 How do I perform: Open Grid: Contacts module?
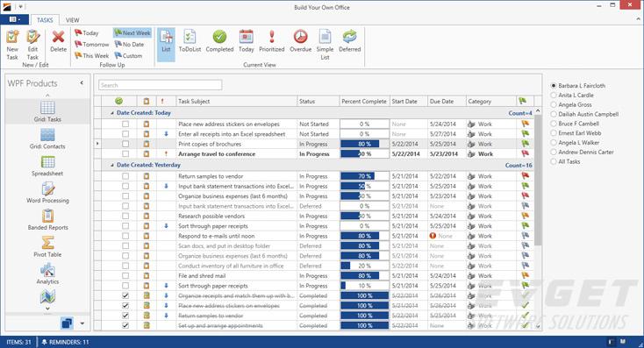[47, 138]
